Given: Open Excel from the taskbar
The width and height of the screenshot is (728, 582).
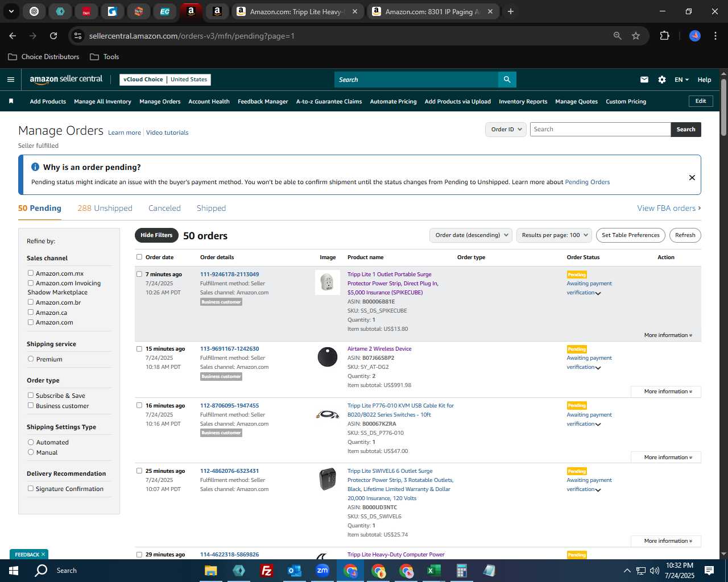Looking at the screenshot, I should coord(433,571).
